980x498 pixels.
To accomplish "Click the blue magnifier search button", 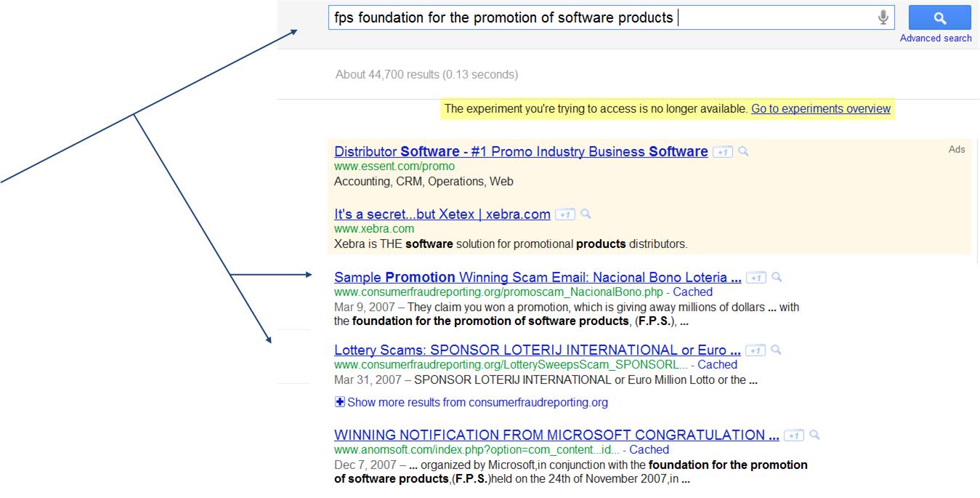I will click(x=939, y=18).
